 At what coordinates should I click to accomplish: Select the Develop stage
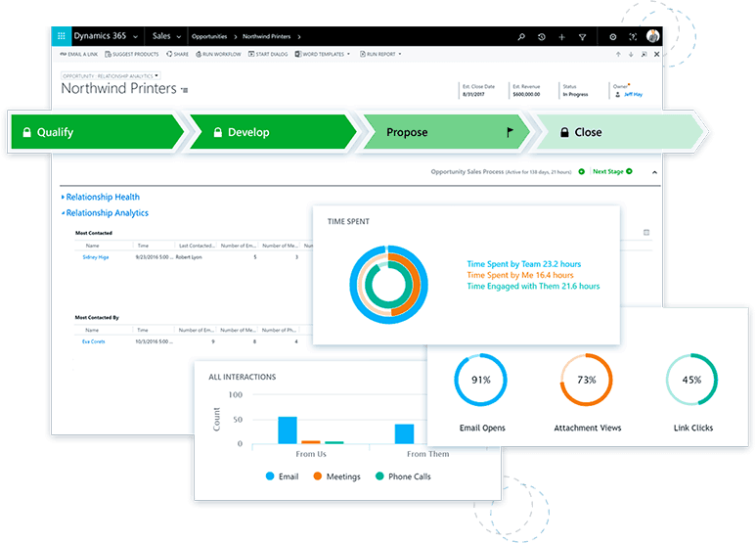pyautogui.click(x=274, y=132)
